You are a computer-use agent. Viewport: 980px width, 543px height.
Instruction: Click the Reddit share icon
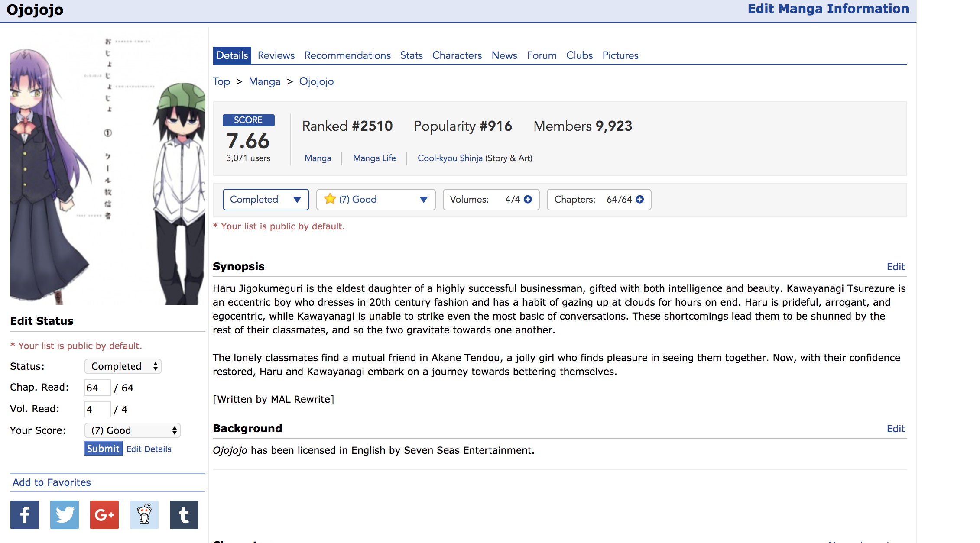click(x=144, y=515)
